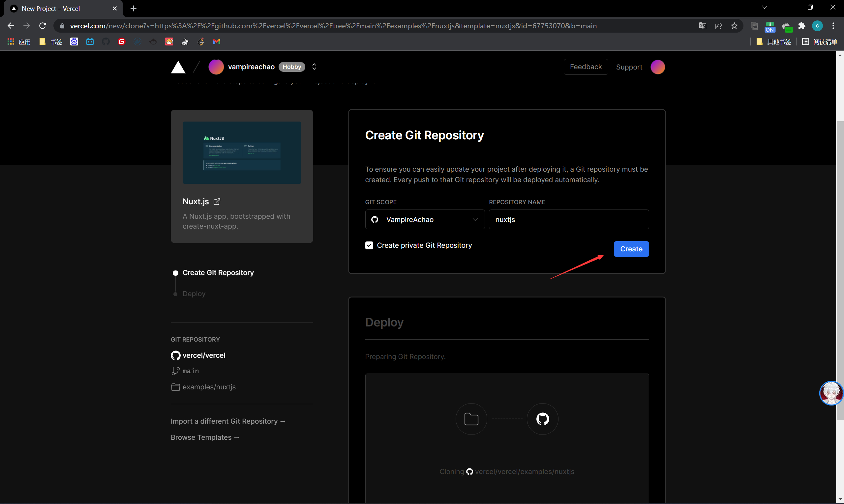Screen dimensions: 844x504
Task: Open the black-and-orange bookmark before Gmail
Action: [201, 42]
